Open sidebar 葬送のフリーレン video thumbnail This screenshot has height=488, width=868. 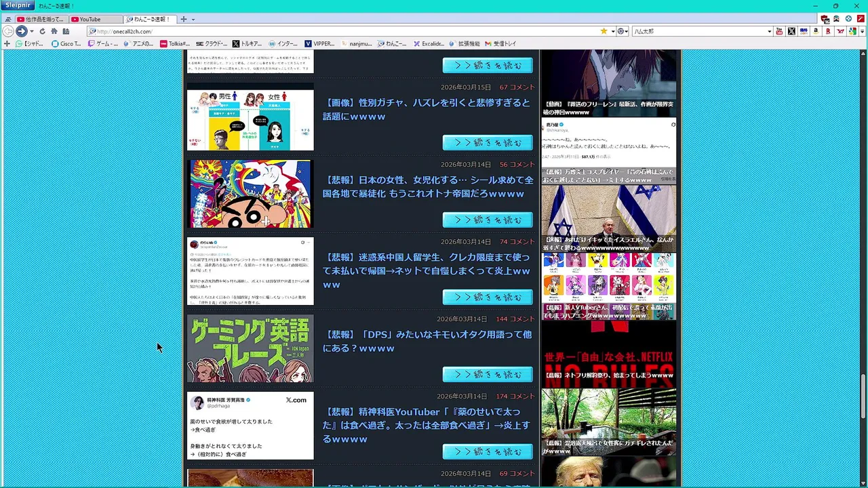[x=608, y=83]
